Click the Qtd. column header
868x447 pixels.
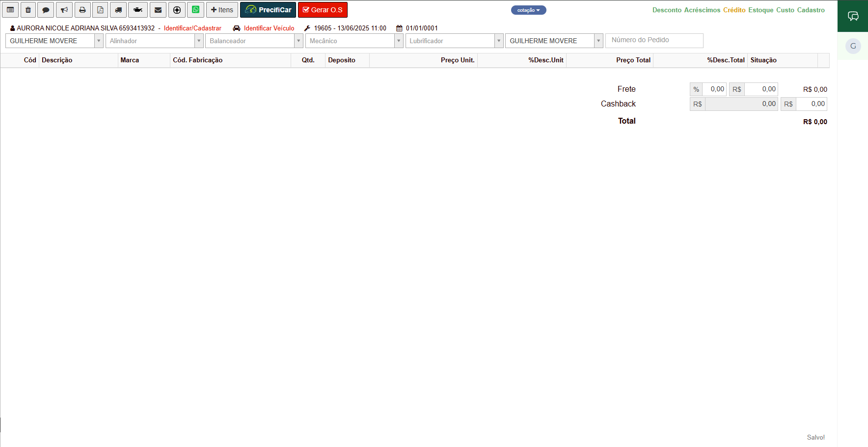[308, 60]
